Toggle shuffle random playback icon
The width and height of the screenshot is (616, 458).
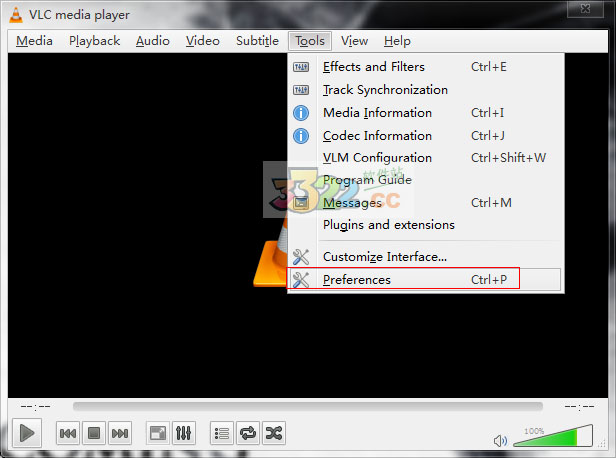(273, 433)
